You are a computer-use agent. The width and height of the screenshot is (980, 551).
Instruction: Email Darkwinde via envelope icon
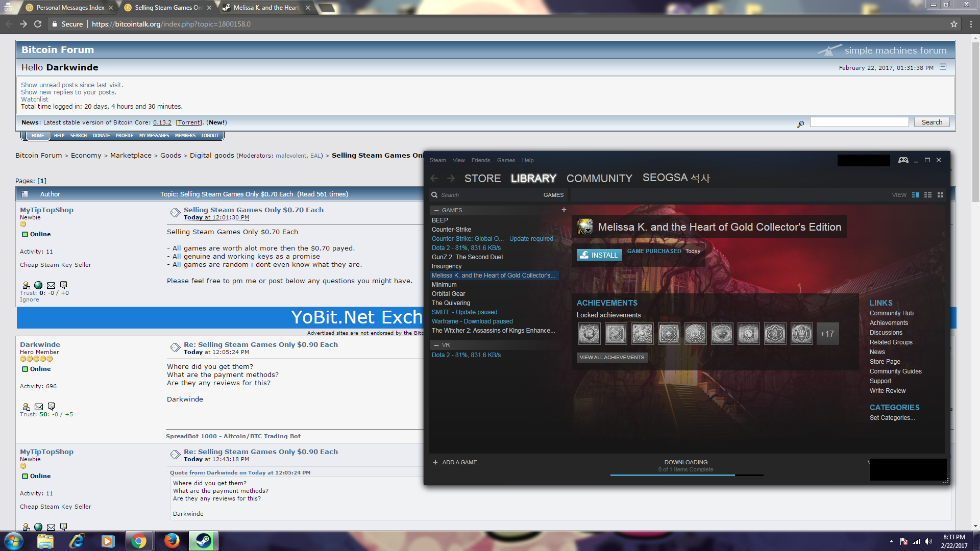39,407
